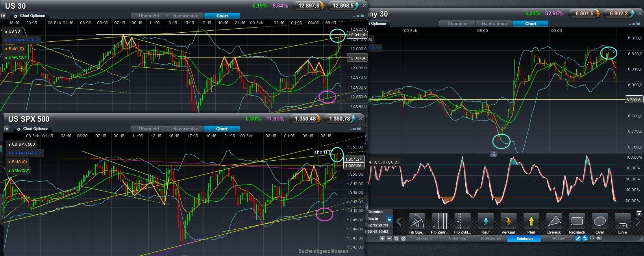The image size is (644, 256).
Task: Select the Oval shape tool
Action: click(600, 224)
